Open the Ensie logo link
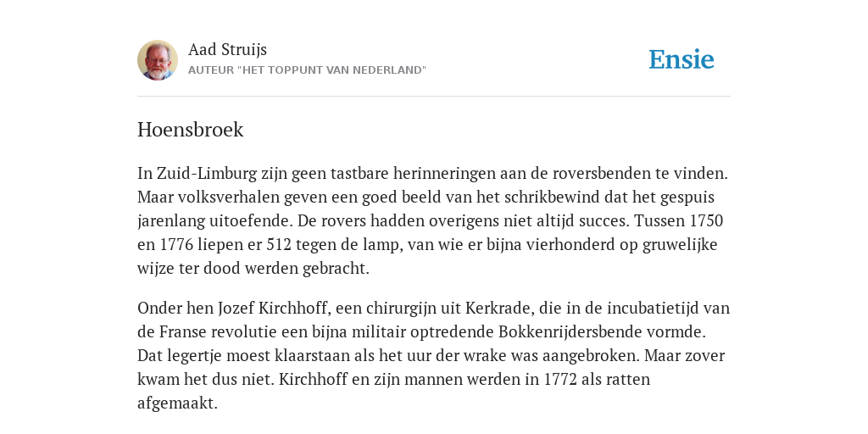The image size is (868, 434). click(x=682, y=59)
